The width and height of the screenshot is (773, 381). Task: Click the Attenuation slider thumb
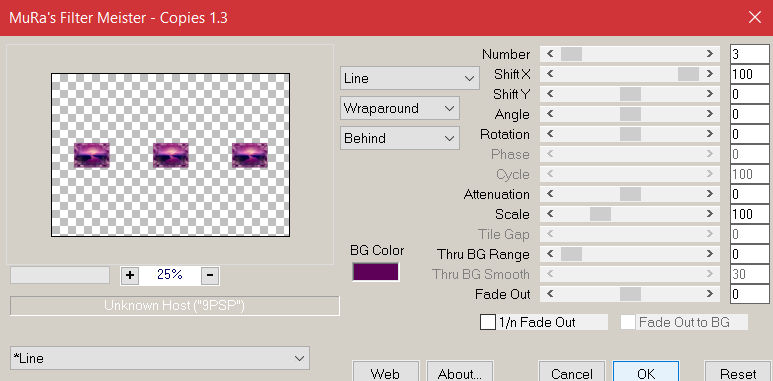coord(630,194)
